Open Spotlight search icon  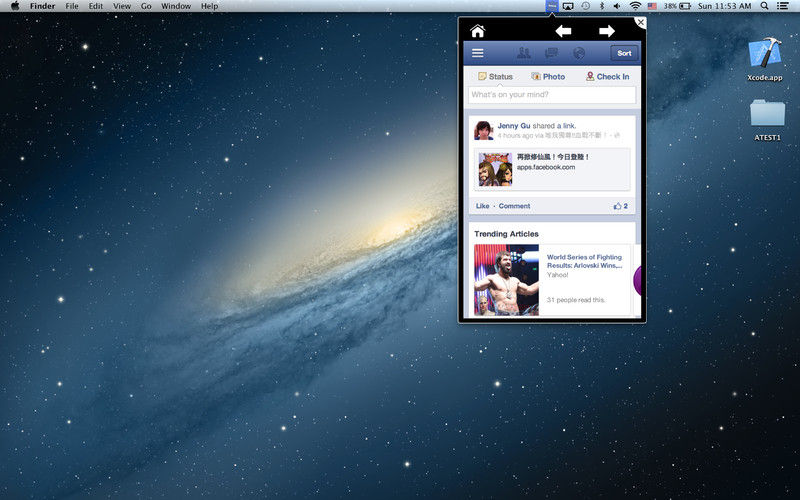click(x=764, y=6)
